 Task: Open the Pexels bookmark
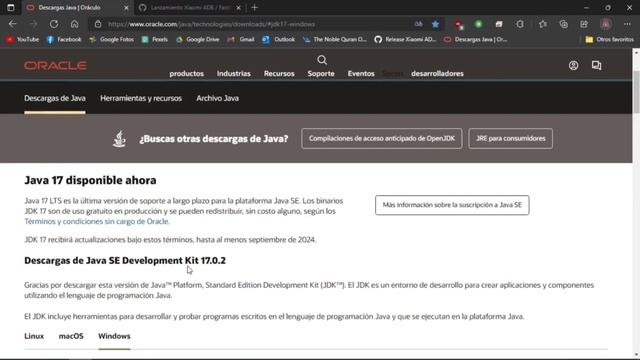[x=155, y=40]
